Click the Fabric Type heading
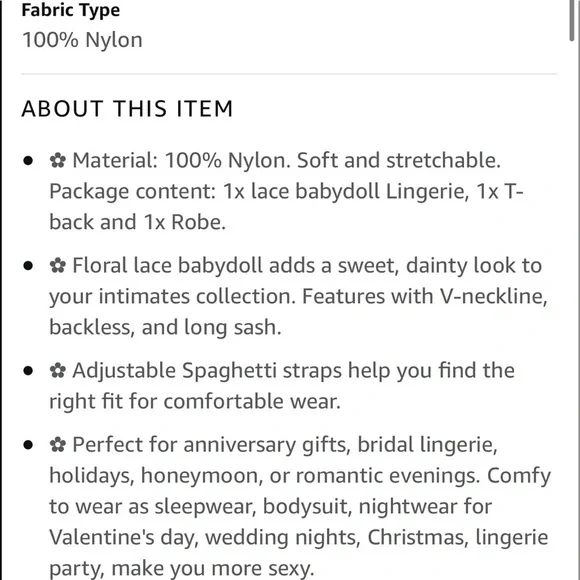The height and width of the screenshot is (580, 580). 71,10
